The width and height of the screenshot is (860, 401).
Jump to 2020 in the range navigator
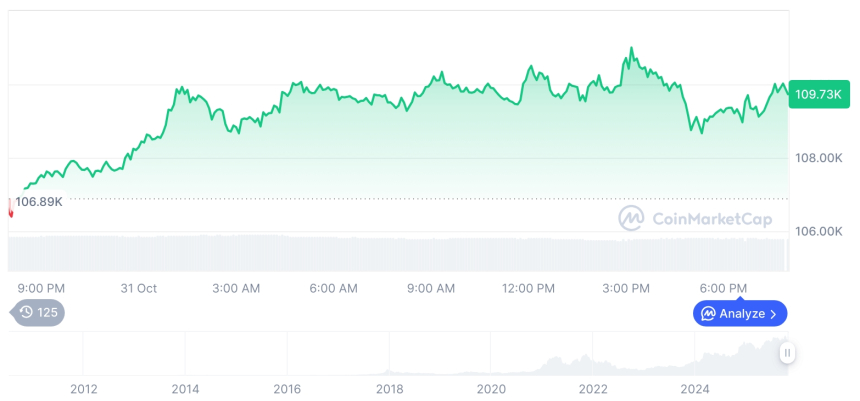click(491, 388)
